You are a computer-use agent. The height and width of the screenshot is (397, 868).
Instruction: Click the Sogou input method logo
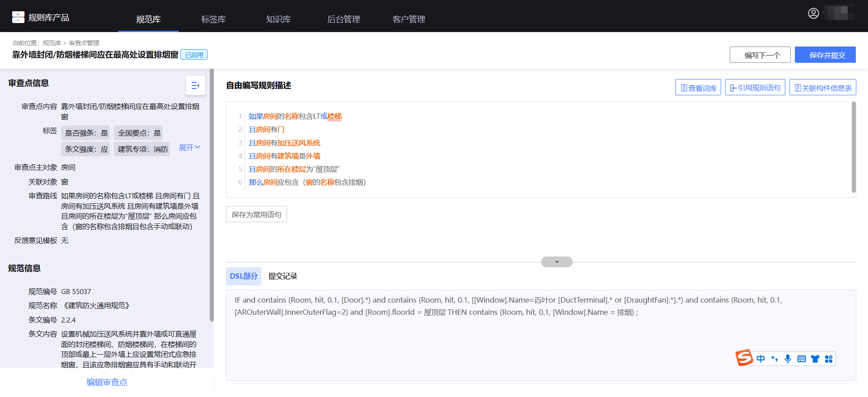point(744,358)
